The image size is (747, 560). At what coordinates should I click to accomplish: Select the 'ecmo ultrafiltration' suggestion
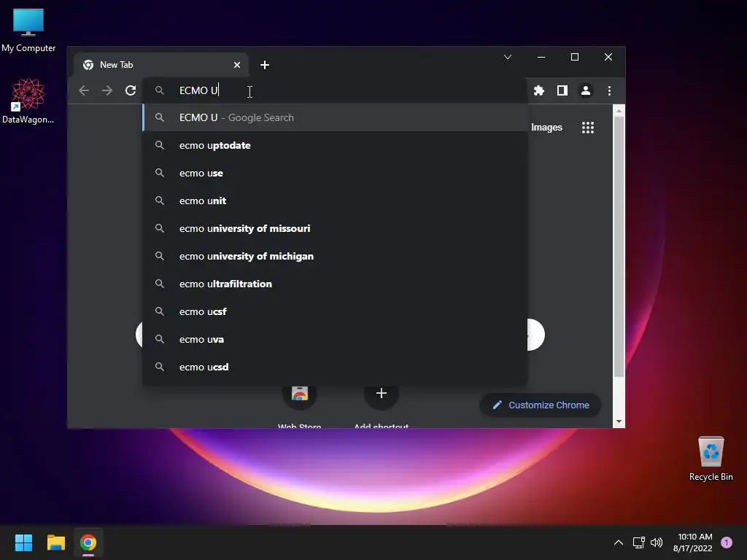pyautogui.click(x=336, y=284)
